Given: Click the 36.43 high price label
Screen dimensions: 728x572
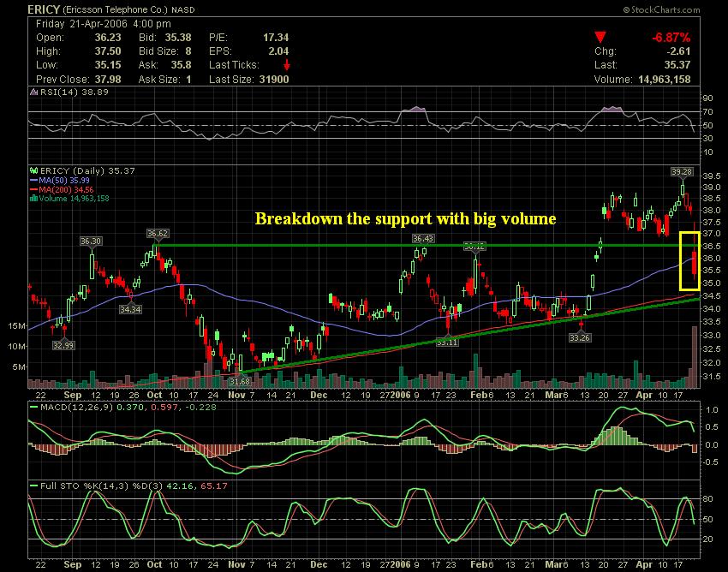Looking at the screenshot, I should pos(423,239).
